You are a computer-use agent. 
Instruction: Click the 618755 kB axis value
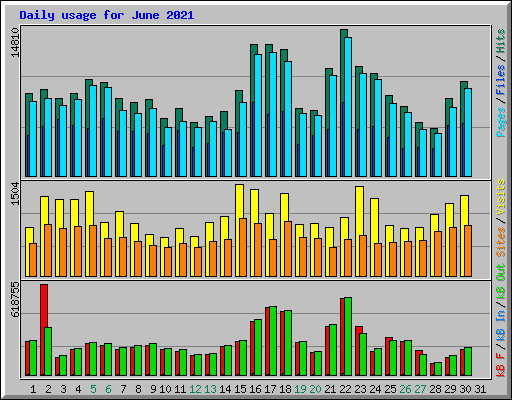[x=15, y=299]
